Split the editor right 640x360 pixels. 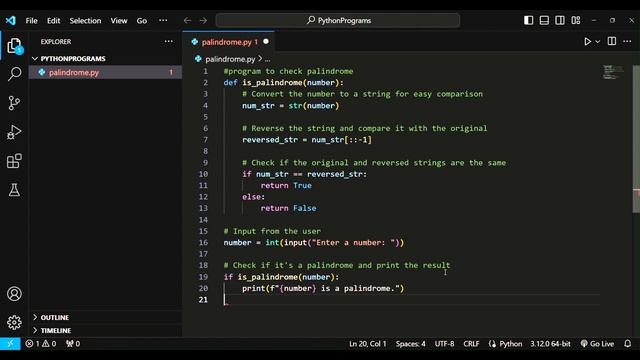pos(612,41)
